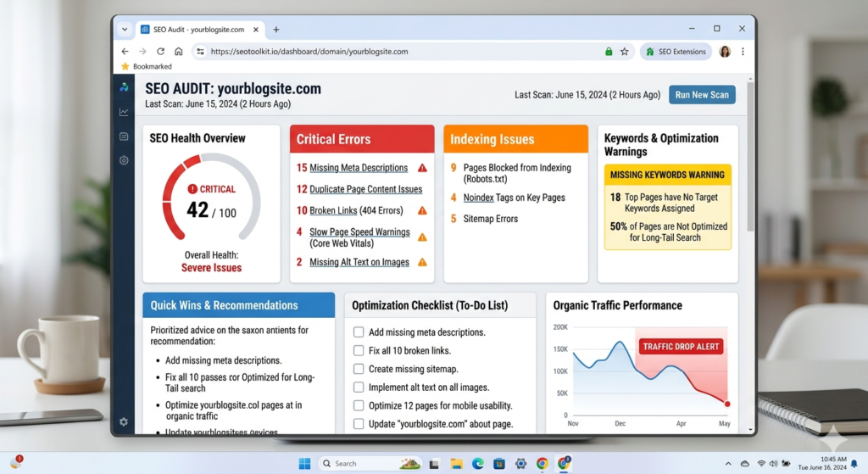Open the Missing Meta Descriptions link
Viewport: 868px width, 474px height.
359,168
